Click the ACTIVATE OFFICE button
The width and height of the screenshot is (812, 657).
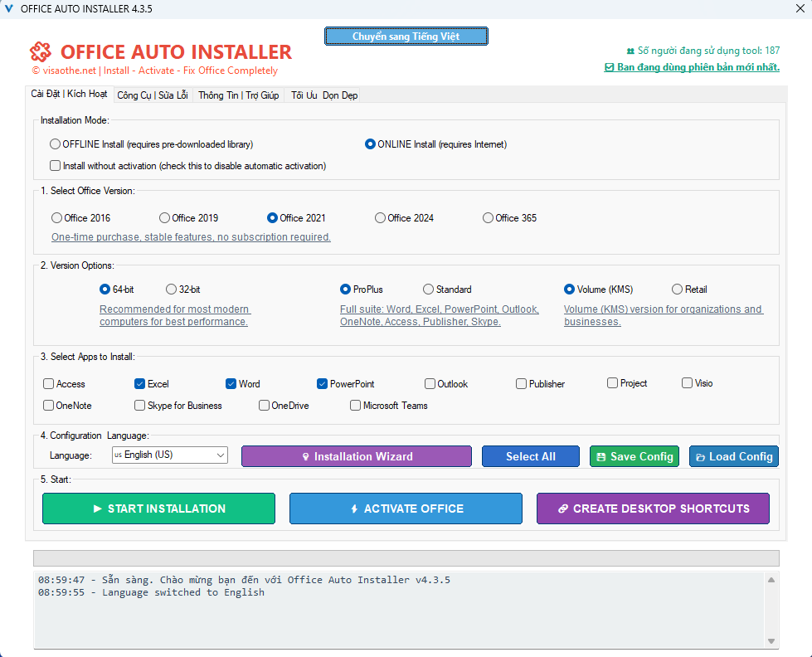[x=406, y=509]
